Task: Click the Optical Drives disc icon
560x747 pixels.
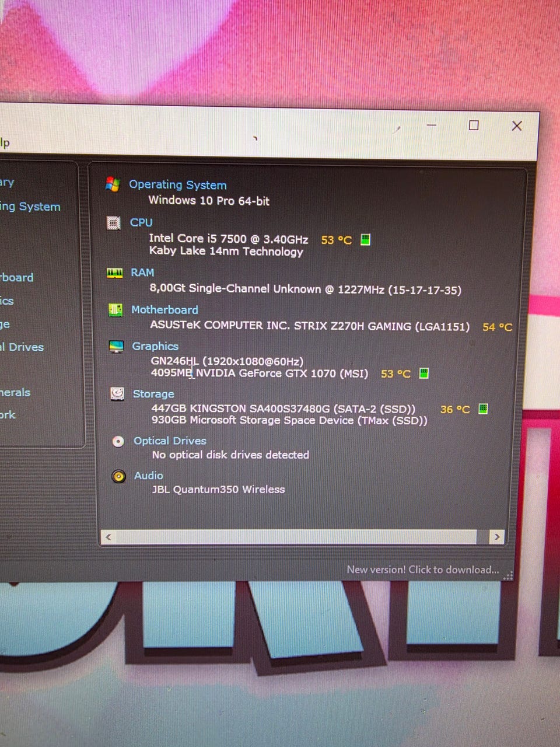Action: [x=118, y=441]
